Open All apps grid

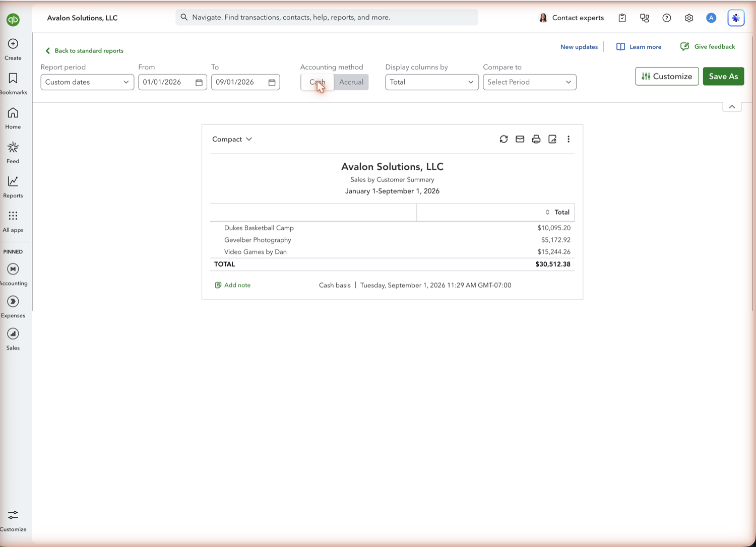13,222
